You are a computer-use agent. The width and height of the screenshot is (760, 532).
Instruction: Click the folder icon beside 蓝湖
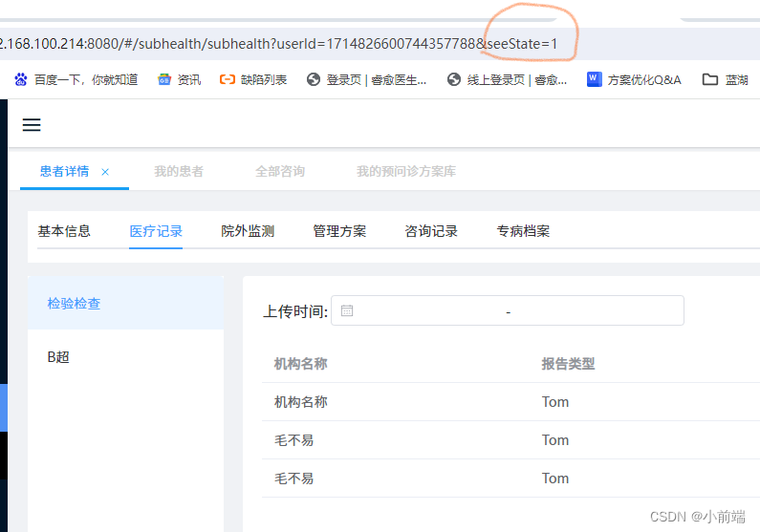point(710,79)
